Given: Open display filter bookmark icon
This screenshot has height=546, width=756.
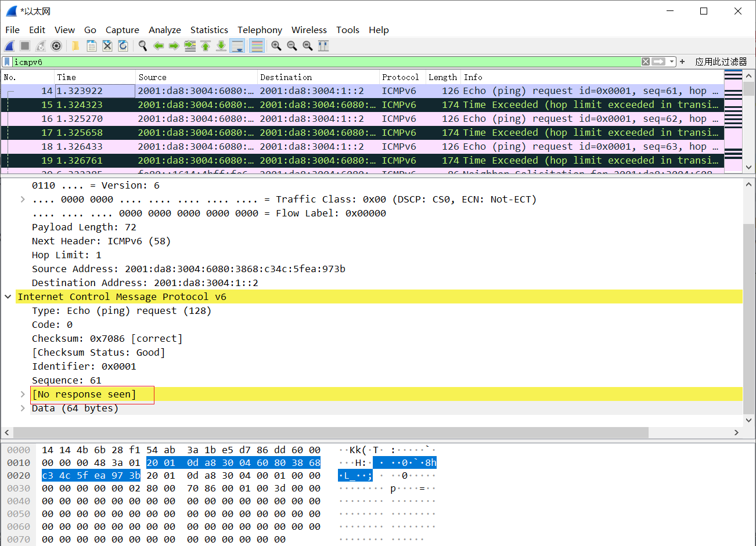Looking at the screenshot, I should tap(7, 62).
